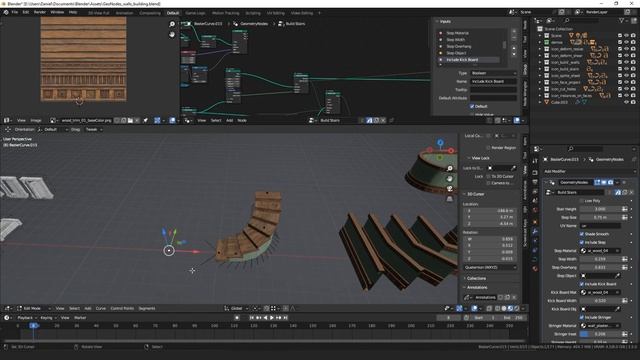
Task: Open the Window menu
Action: pyautogui.click(x=57, y=12)
